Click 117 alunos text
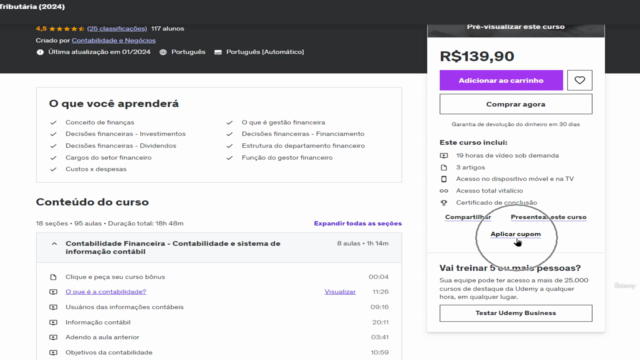 point(167,29)
